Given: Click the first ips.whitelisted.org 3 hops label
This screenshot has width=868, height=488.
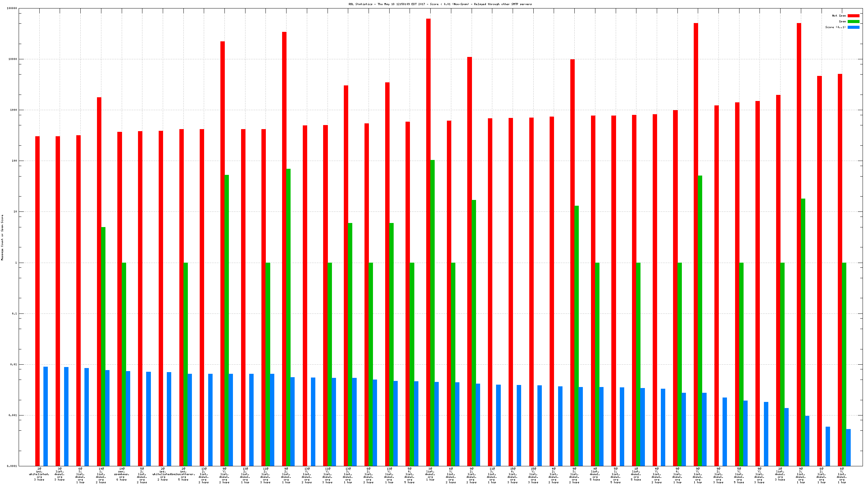Looking at the screenshot, I should (39, 474).
